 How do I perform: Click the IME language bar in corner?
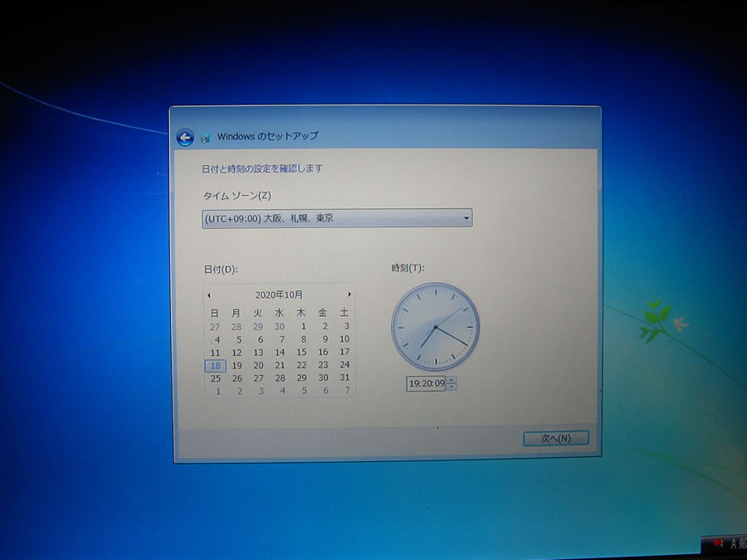(725, 543)
